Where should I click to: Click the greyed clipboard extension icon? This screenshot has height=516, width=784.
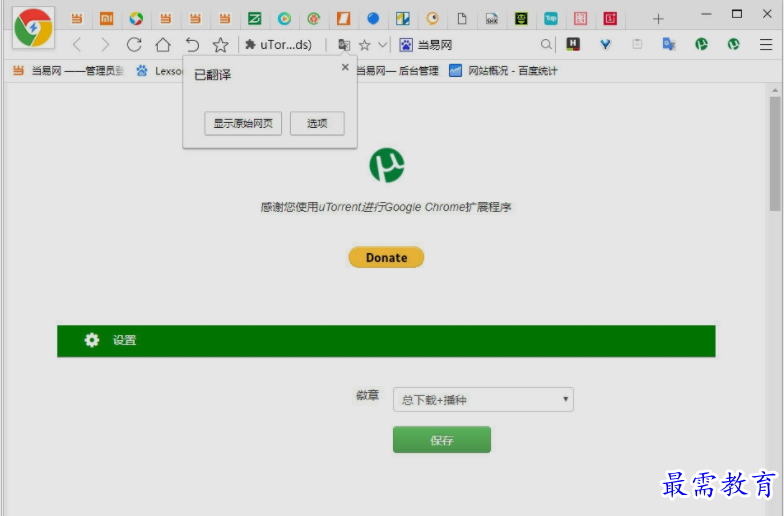click(x=637, y=44)
